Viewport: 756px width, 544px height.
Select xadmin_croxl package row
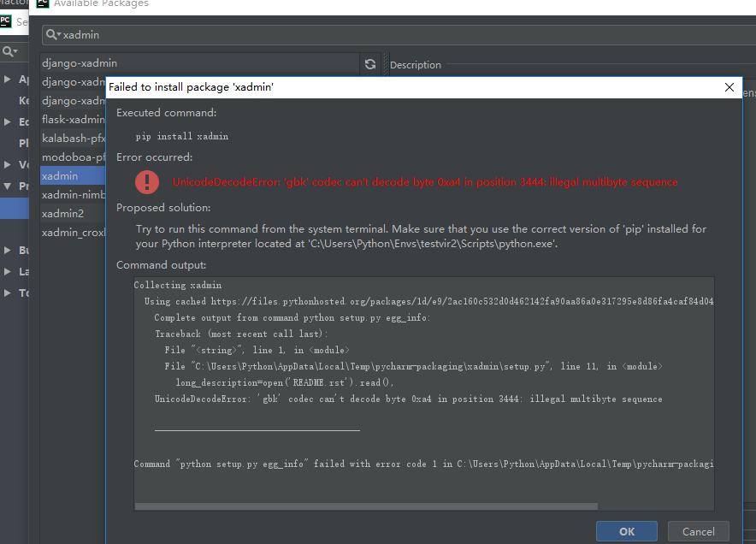tap(73, 232)
